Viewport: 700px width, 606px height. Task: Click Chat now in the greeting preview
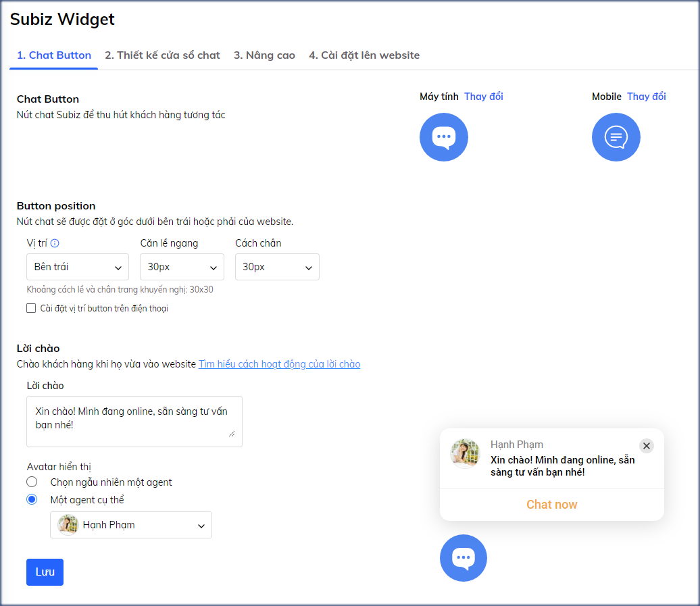point(551,504)
